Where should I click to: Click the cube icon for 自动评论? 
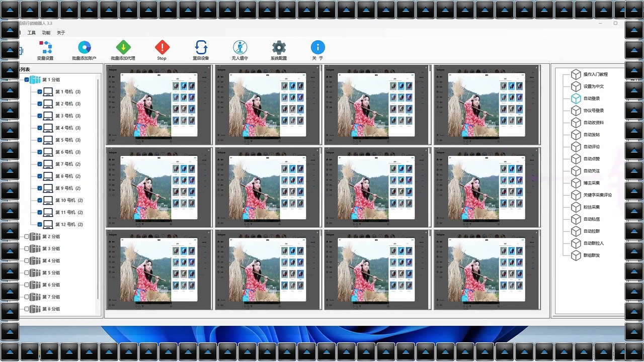pos(576,147)
